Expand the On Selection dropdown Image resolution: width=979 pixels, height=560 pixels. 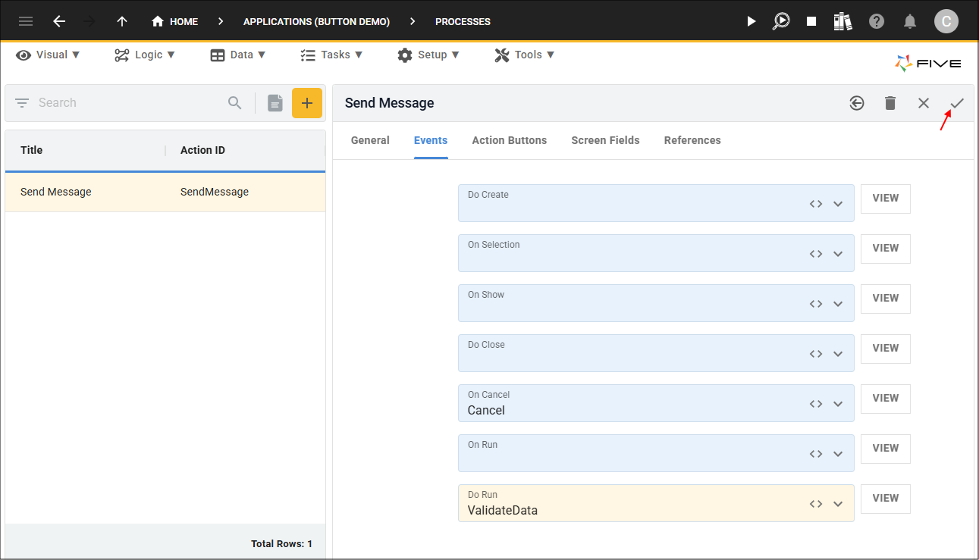[x=838, y=254]
